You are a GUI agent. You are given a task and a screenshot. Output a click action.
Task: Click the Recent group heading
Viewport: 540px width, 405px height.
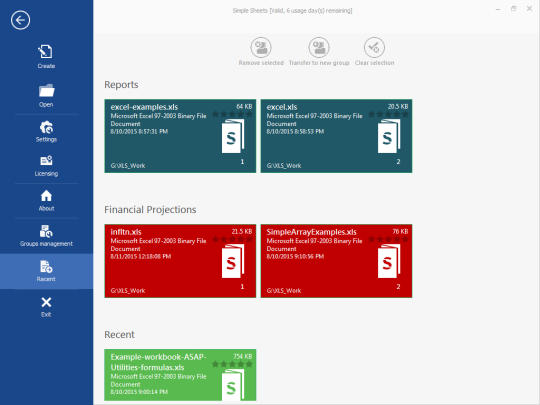[x=120, y=335]
